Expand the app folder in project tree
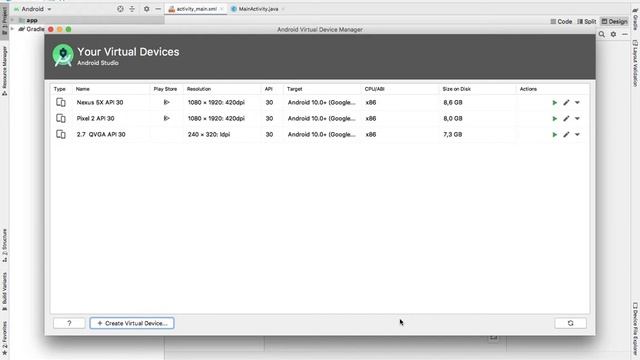 coord(13,20)
